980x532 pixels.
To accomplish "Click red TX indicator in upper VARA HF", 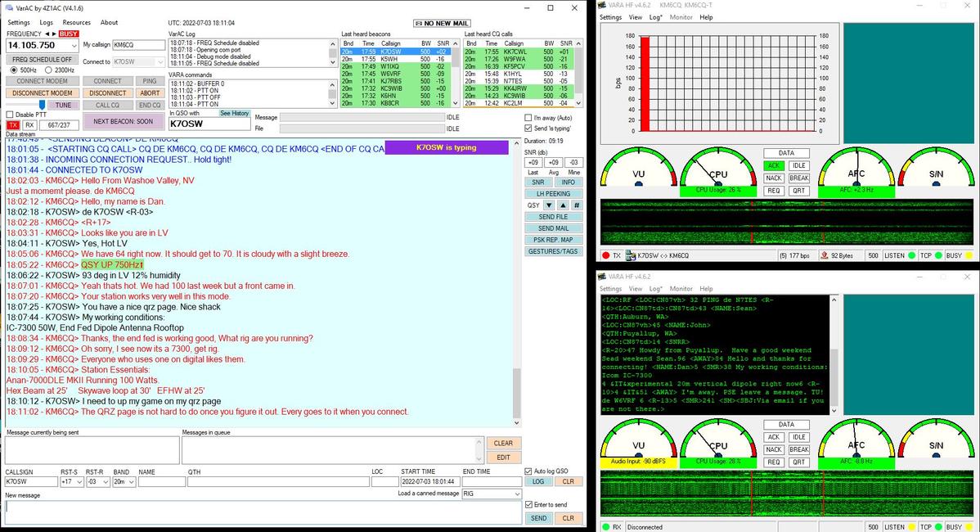I will [605, 255].
